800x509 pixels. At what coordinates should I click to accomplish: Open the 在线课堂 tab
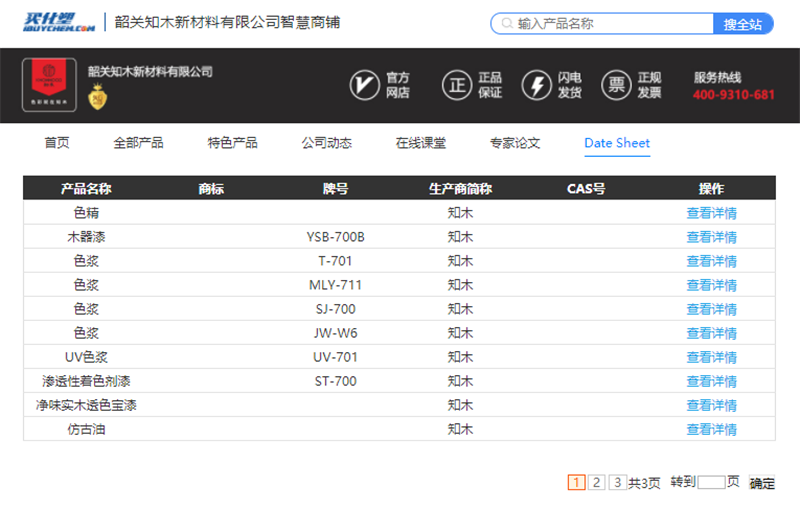[421, 143]
